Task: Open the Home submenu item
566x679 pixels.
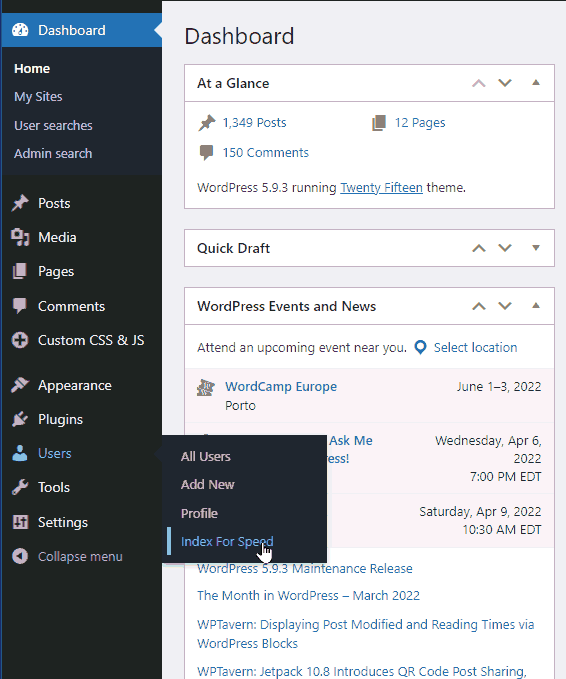Action: pos(32,68)
